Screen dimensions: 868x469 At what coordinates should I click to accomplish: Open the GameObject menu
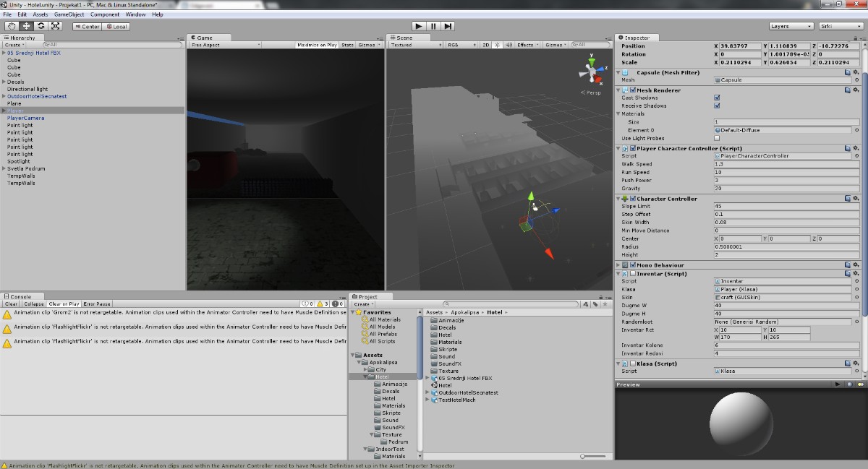click(x=69, y=14)
